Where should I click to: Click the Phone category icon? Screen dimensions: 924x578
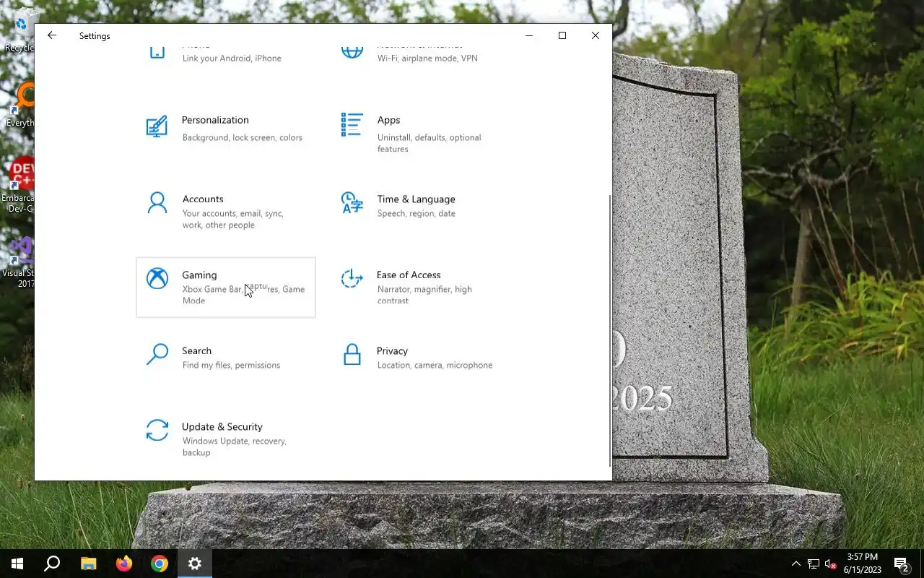[157, 51]
